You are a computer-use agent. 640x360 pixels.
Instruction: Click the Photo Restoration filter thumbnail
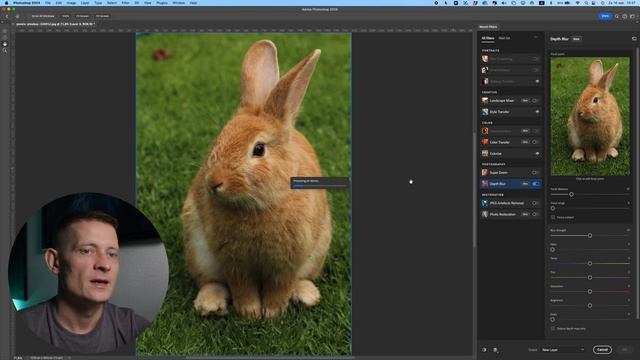[x=485, y=214]
